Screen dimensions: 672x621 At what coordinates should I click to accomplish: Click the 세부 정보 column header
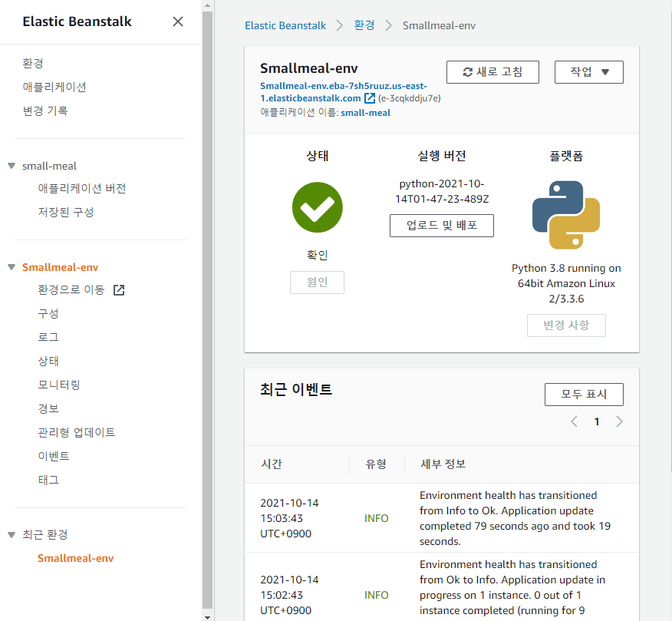tap(443, 464)
